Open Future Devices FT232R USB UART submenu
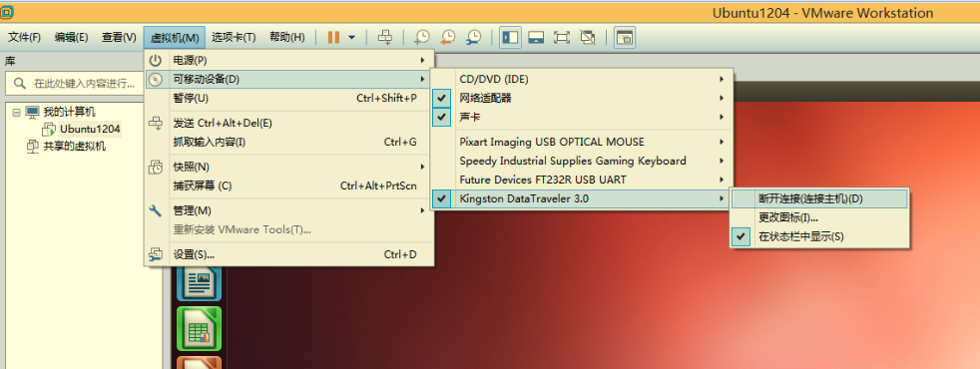Screen dimensions: 980x369 coord(582,180)
